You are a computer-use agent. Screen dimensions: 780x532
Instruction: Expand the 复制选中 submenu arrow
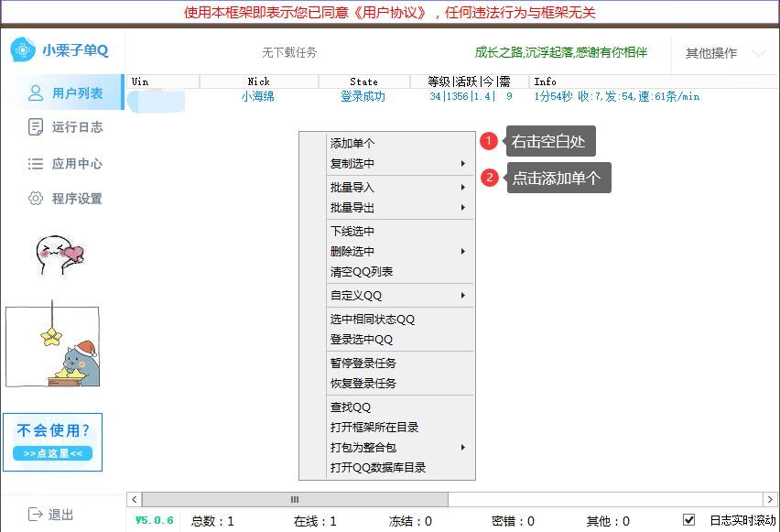click(x=463, y=163)
